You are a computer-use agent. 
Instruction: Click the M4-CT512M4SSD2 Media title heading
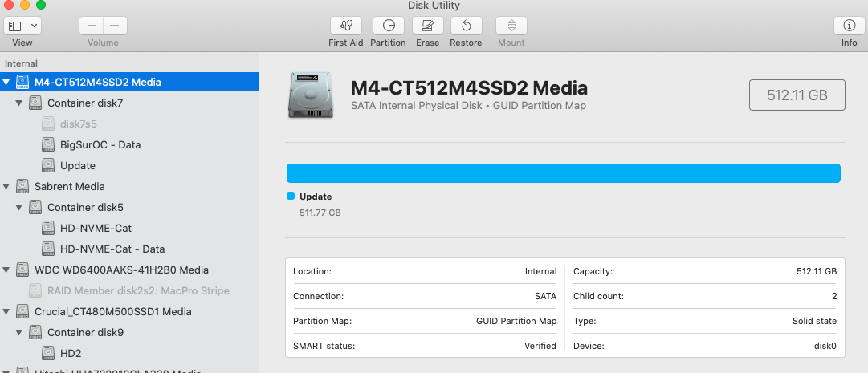coord(469,88)
